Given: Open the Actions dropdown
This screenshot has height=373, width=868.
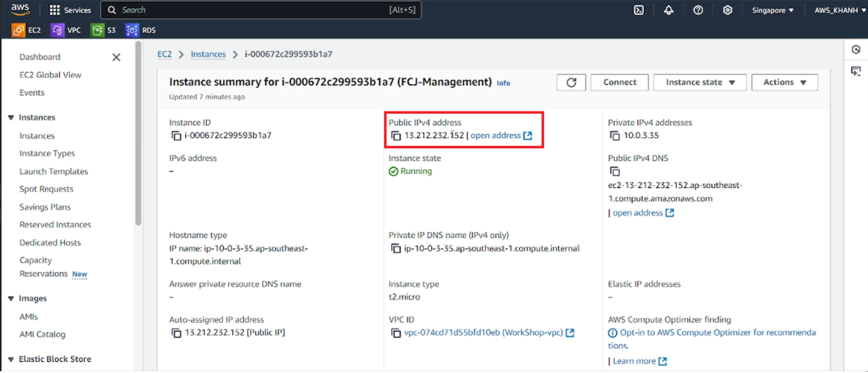Looking at the screenshot, I should point(785,82).
